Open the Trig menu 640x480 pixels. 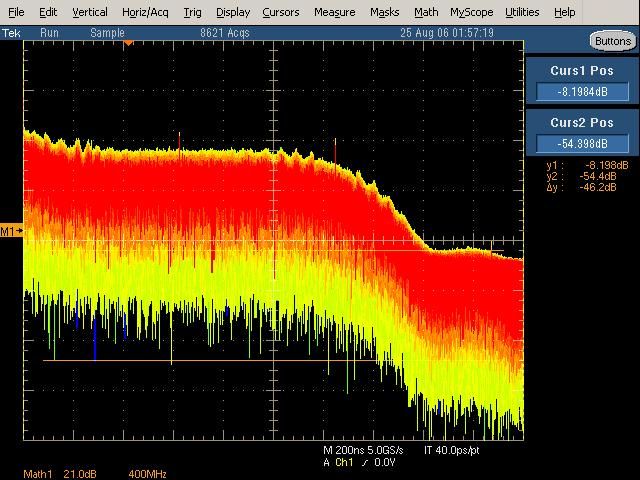click(192, 12)
